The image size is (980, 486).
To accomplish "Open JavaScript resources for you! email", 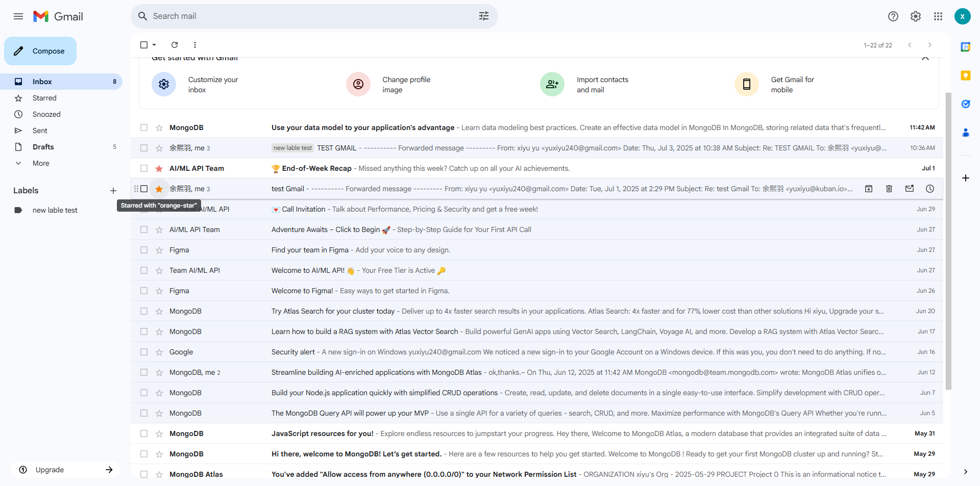I will coord(537,433).
